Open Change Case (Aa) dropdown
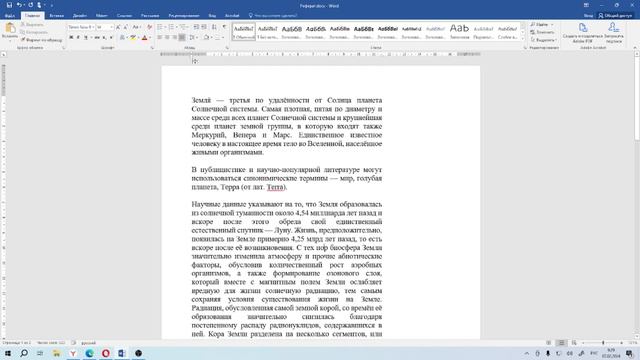The image size is (640, 360). coord(136,27)
